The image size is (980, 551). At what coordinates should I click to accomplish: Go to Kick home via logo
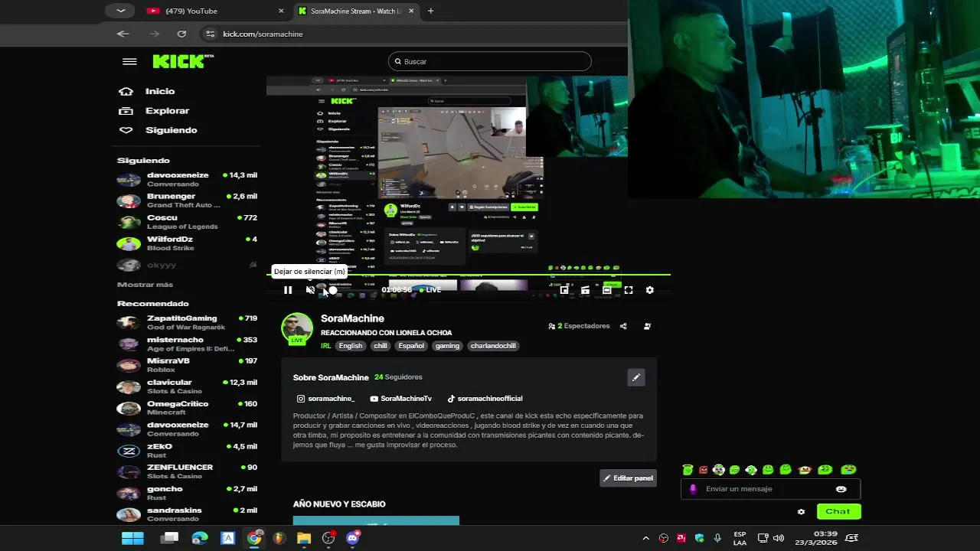pos(183,61)
